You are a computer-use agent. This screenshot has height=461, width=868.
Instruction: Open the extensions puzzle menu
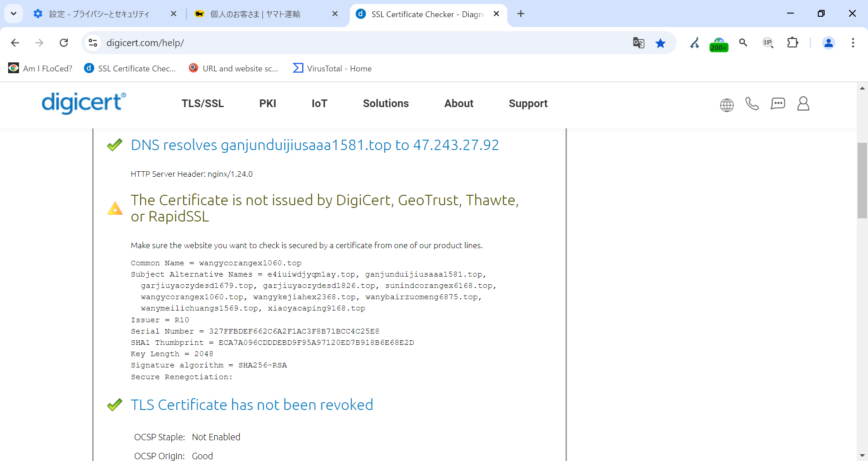tap(793, 42)
